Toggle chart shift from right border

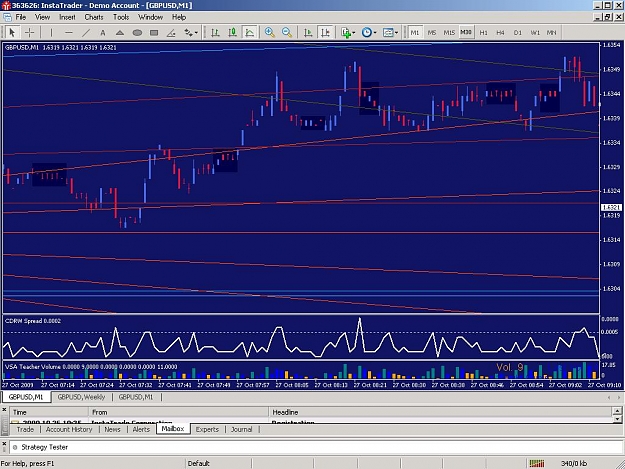click(x=325, y=33)
